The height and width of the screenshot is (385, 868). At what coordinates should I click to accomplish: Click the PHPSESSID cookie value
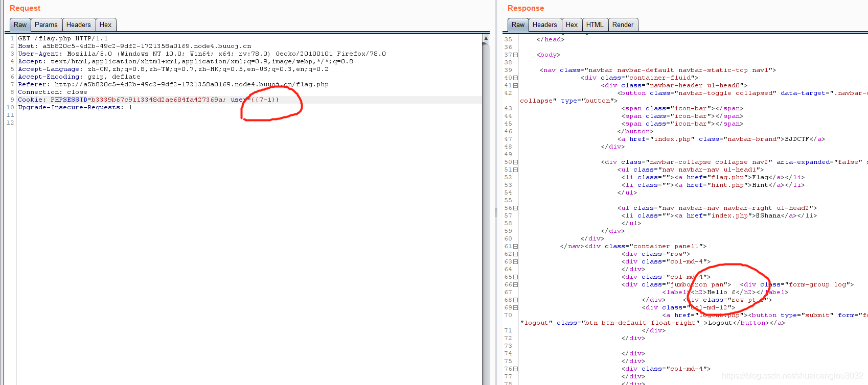pos(157,100)
